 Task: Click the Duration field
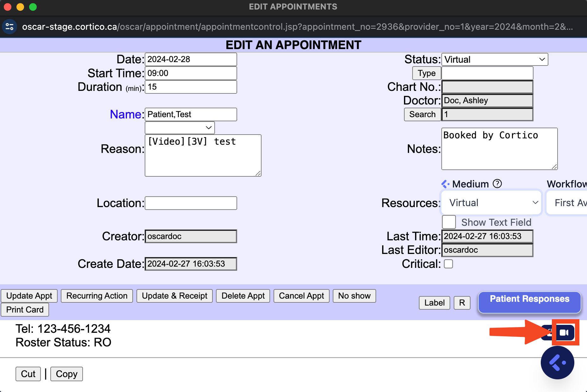191,87
